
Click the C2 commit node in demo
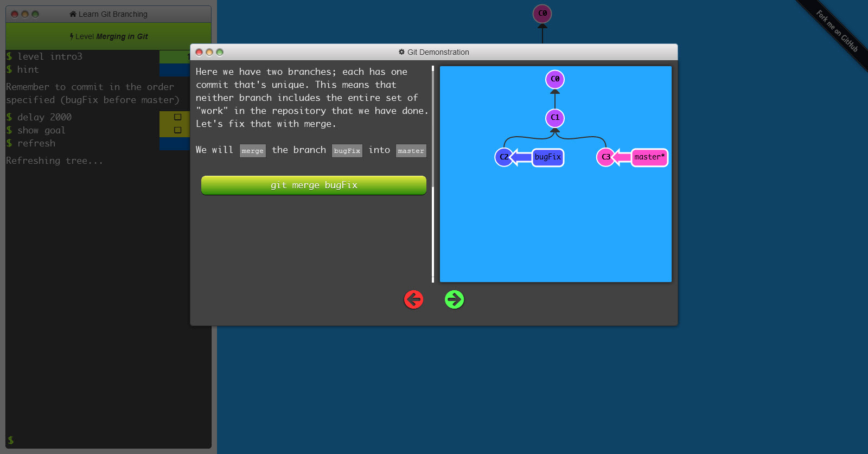503,157
